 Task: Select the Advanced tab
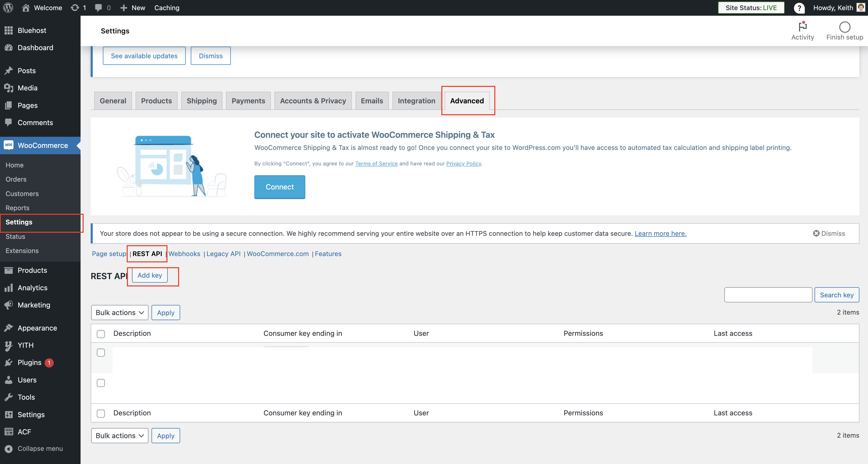click(x=467, y=101)
